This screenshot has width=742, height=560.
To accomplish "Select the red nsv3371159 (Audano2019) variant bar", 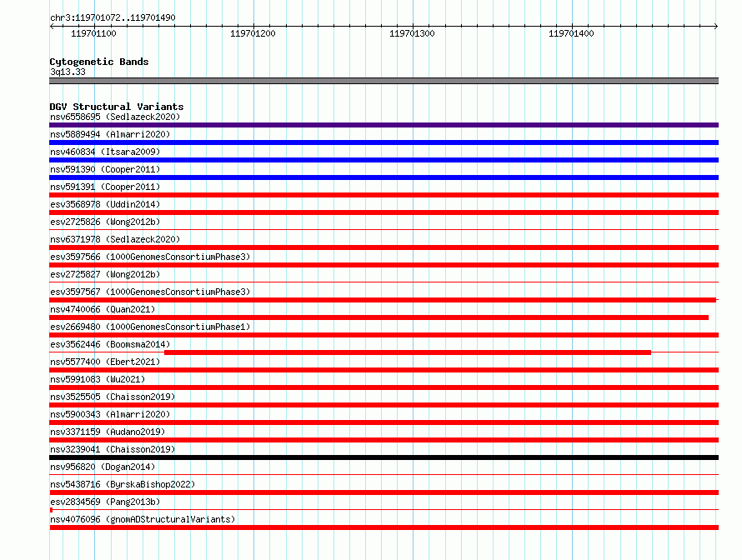I will tap(384, 440).
